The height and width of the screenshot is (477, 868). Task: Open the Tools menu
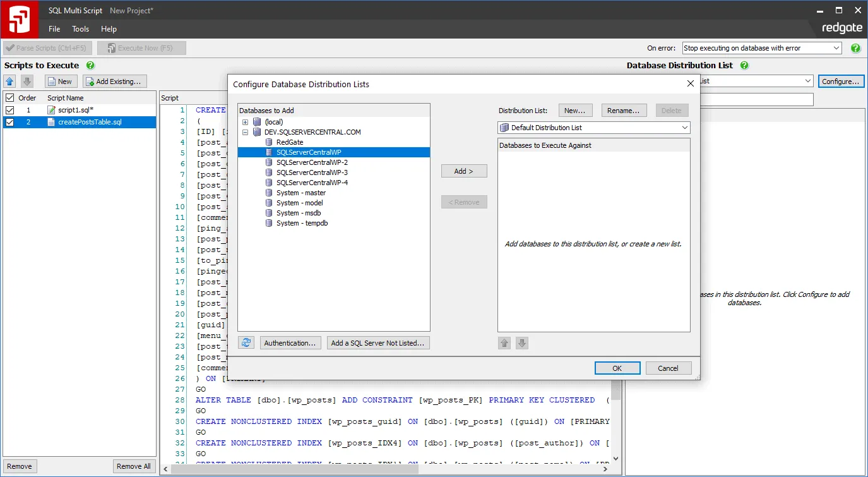[x=80, y=28]
